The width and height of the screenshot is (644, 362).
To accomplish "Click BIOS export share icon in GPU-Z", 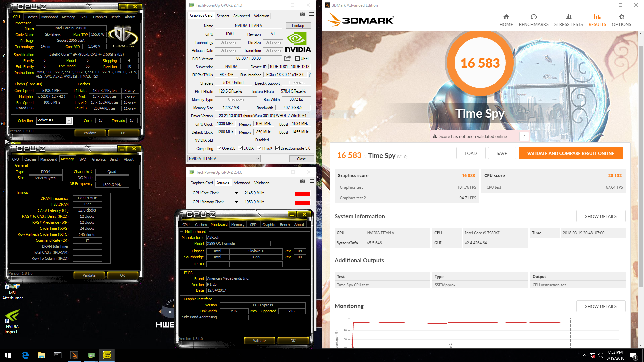I will point(287,58).
